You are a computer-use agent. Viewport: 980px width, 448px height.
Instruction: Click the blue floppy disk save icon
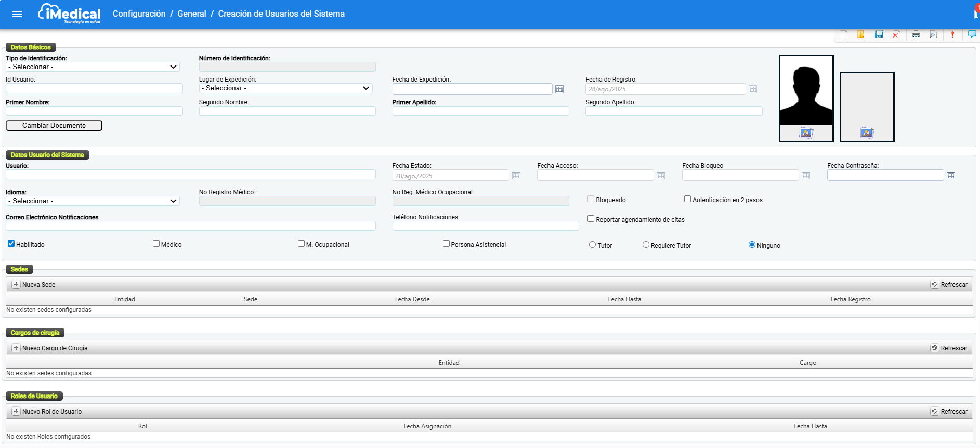[879, 35]
